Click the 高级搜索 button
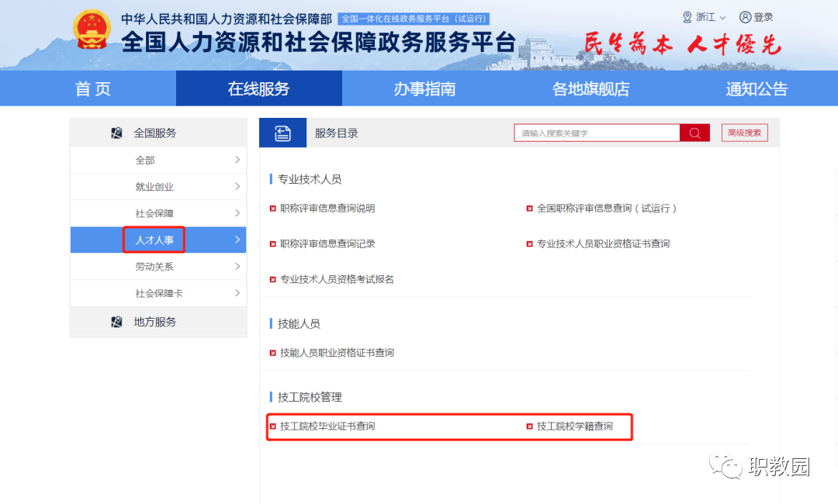The image size is (838, 504). pos(744,133)
